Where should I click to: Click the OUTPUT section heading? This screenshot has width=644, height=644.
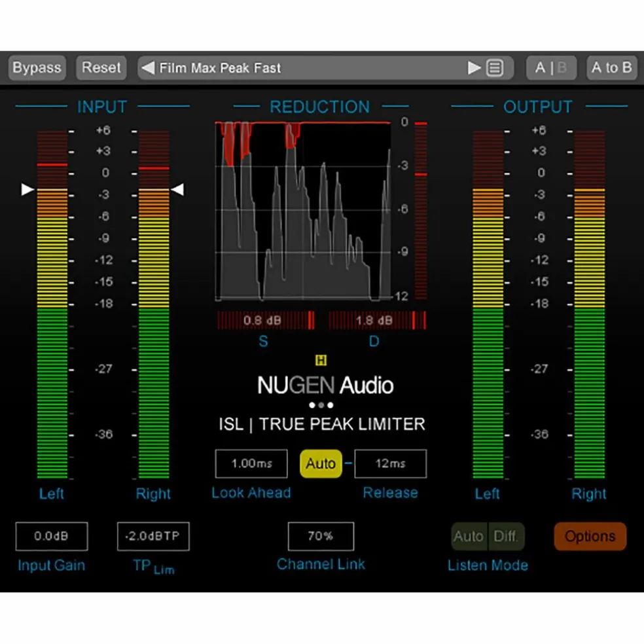click(537, 107)
